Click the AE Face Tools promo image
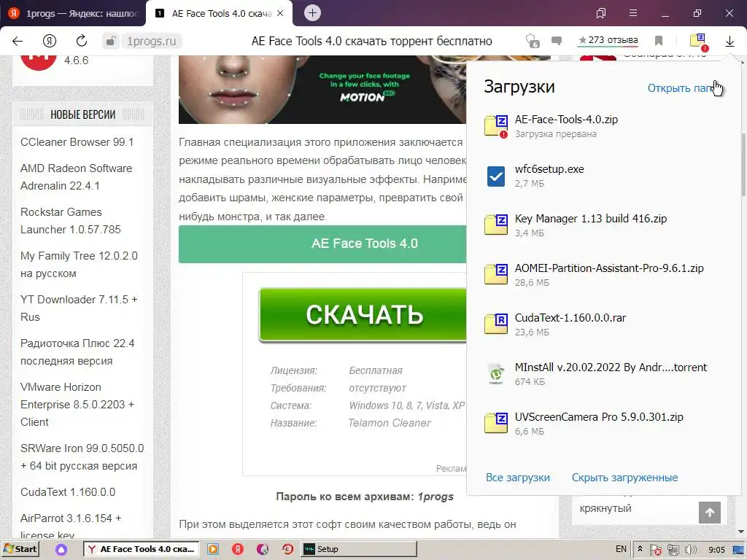Viewport: 747px width, 560px height. point(322,90)
